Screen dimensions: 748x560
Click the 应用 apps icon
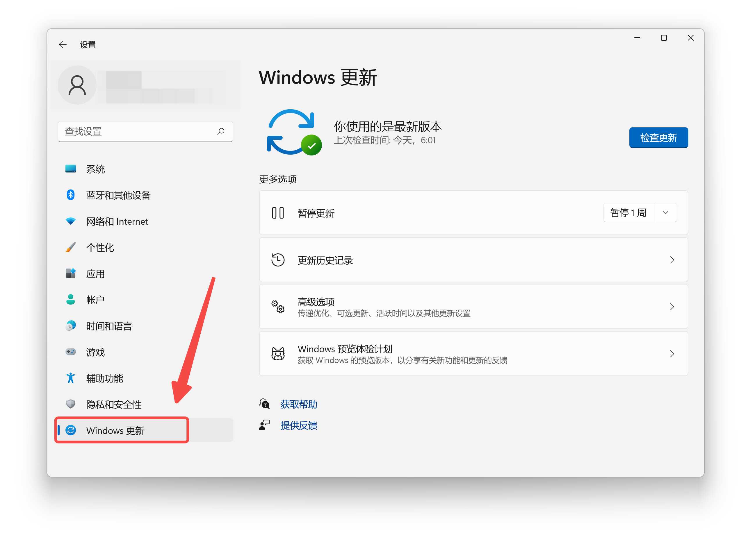[71, 273]
